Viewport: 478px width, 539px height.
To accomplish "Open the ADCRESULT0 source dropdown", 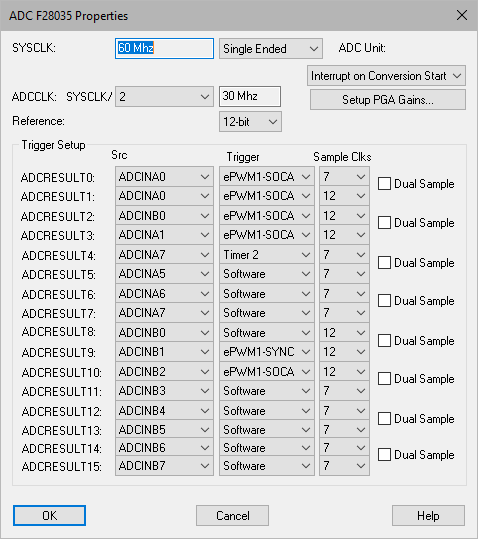I will tap(164, 177).
